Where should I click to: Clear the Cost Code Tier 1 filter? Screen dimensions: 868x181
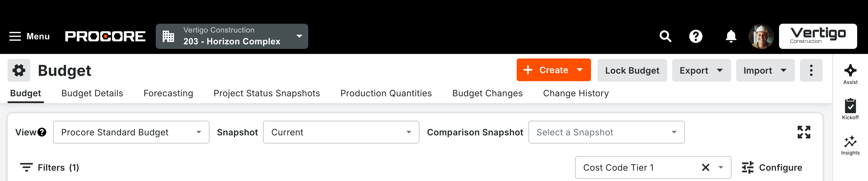point(705,167)
